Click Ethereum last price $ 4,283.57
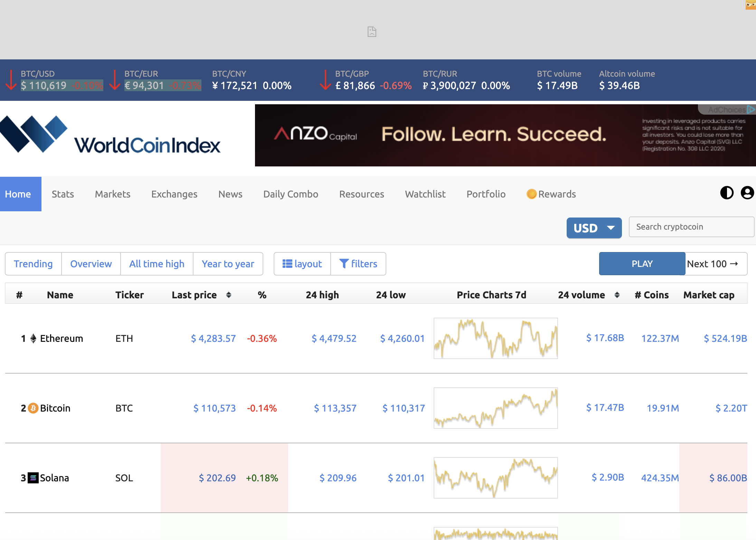 pyautogui.click(x=214, y=338)
